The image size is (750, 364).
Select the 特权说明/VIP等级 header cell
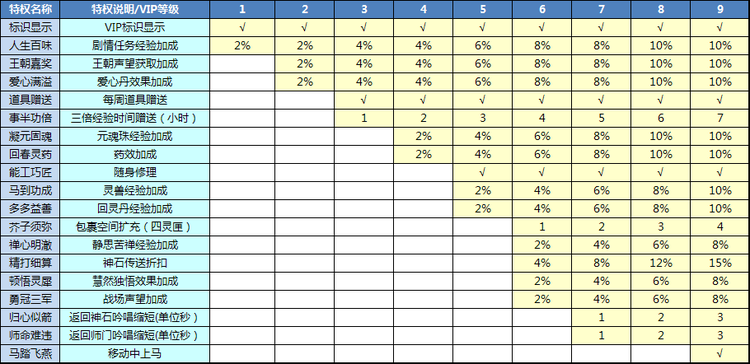click(135, 9)
